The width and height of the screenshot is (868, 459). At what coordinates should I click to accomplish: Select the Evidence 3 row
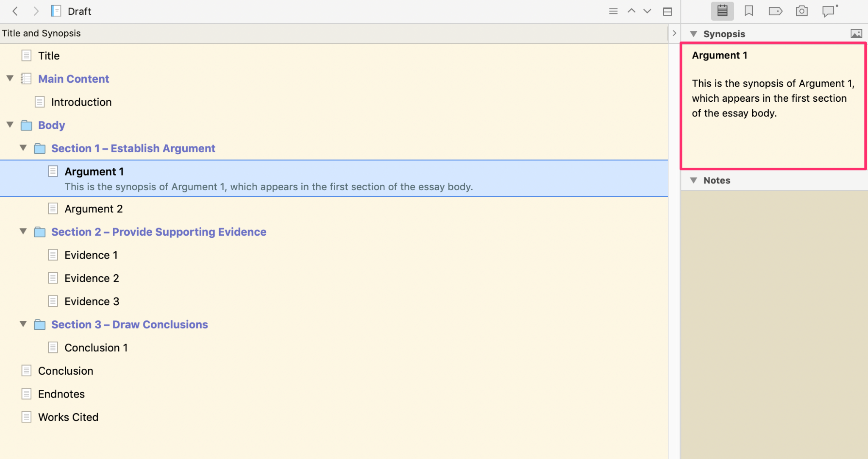point(92,301)
